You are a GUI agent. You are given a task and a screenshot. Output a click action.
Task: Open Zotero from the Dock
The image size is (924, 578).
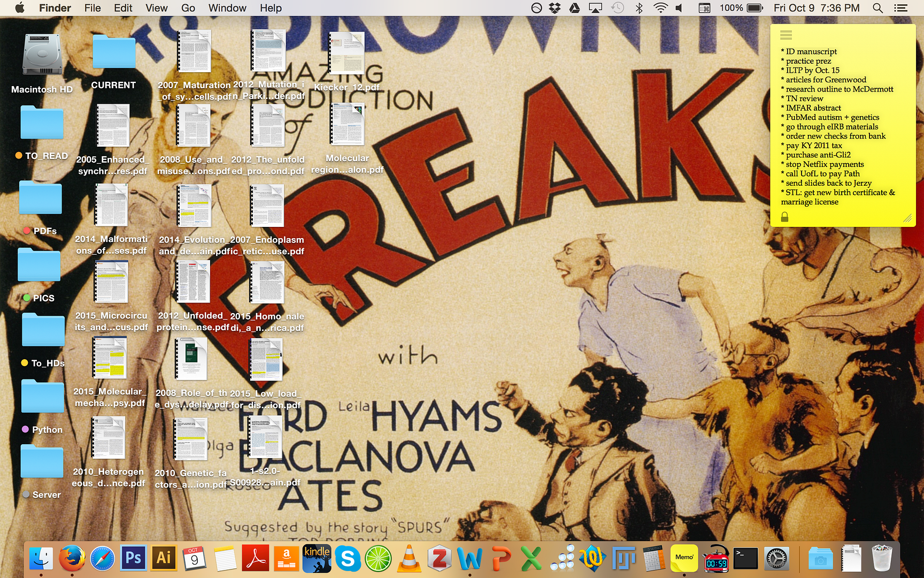pos(440,559)
